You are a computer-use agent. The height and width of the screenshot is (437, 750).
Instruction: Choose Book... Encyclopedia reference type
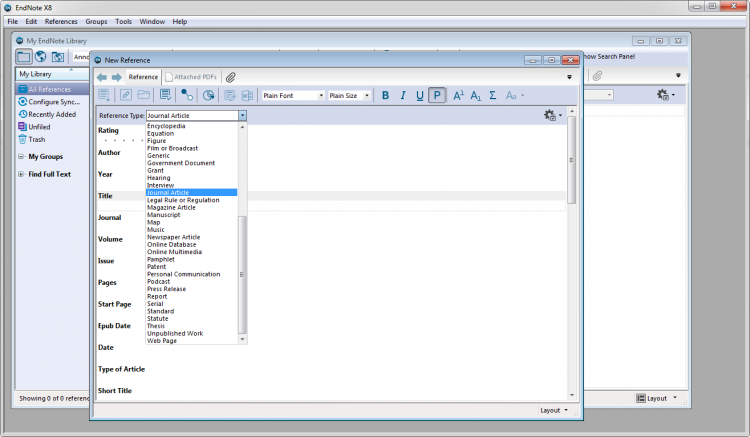point(166,126)
